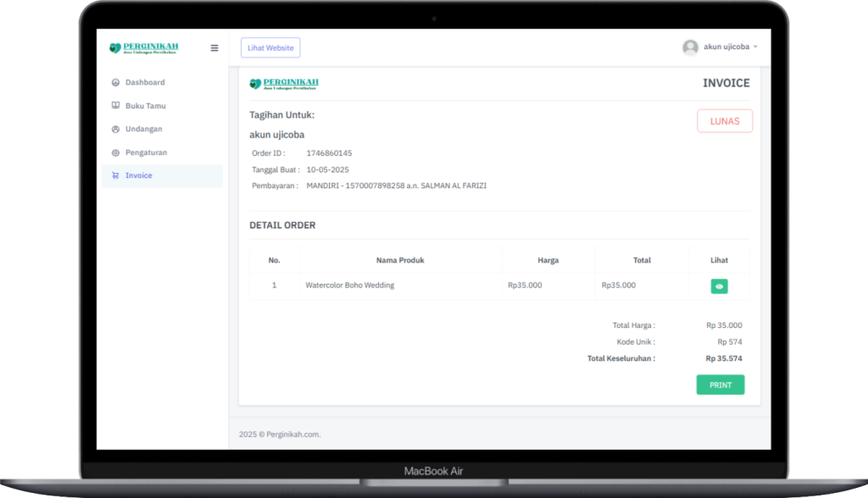Expand the akun ujicoba dropdown arrow
The image size is (868, 498).
pos(755,47)
